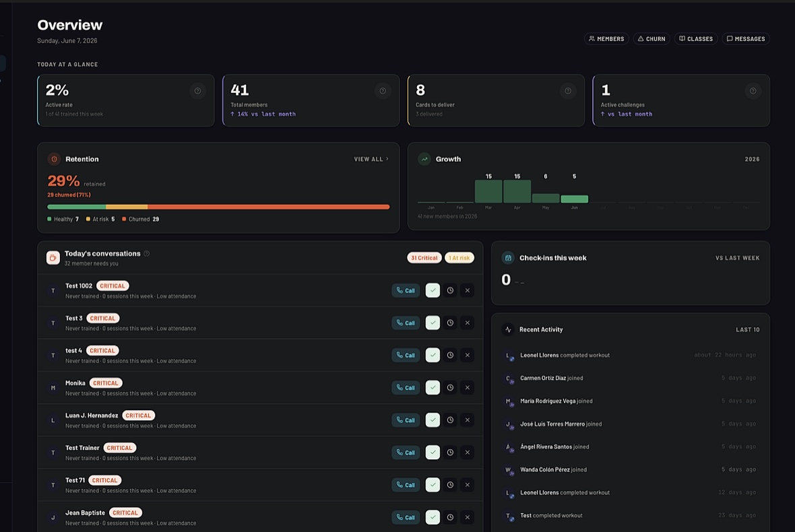Call test 4 member
The height and width of the screenshot is (532, 795).
(406, 355)
